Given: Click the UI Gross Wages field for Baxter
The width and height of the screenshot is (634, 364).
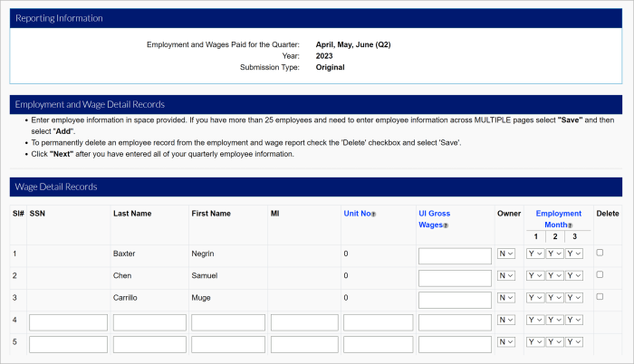Looking at the screenshot, I should 454,255.
